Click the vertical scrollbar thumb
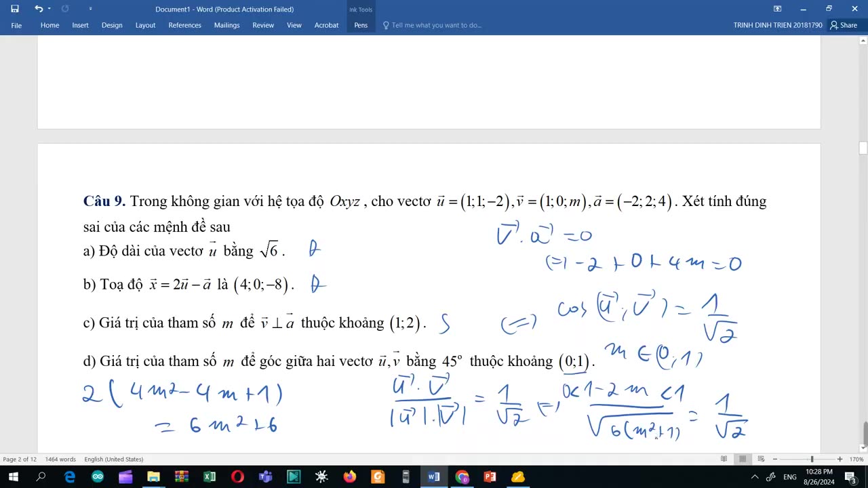The height and width of the screenshot is (488, 868). coord(863,148)
